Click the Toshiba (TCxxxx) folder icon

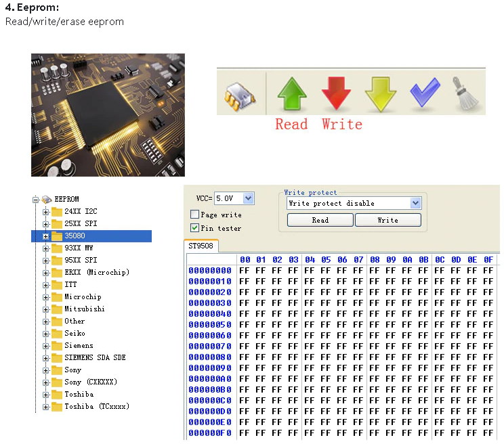click(57, 407)
